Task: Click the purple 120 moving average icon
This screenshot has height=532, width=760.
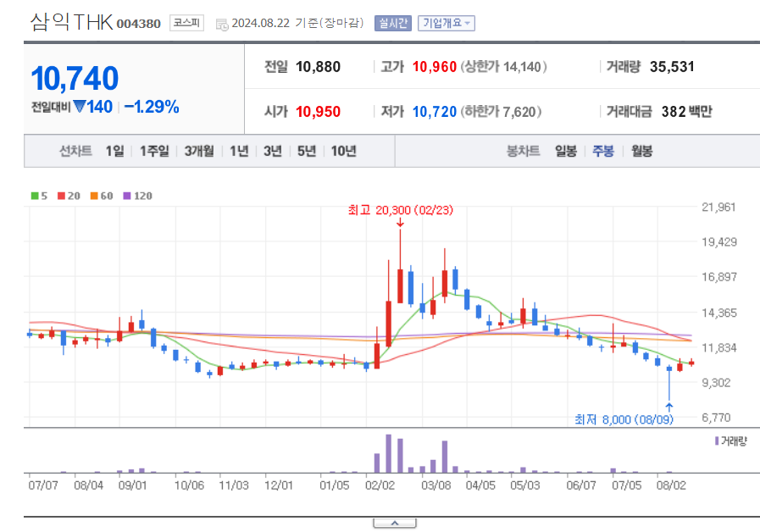Action: point(125,196)
